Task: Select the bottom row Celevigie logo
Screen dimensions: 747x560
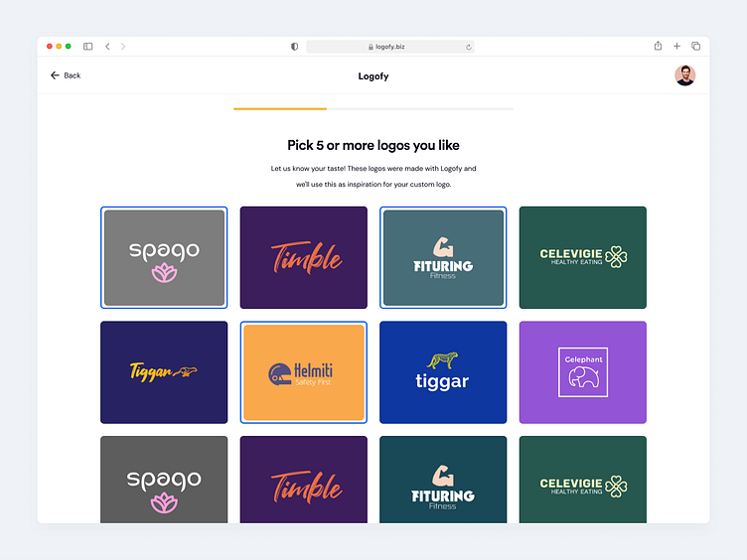Action: pos(583,480)
